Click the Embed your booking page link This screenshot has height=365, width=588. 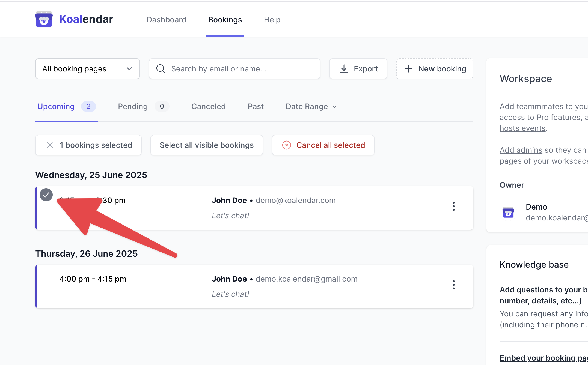pos(544,358)
